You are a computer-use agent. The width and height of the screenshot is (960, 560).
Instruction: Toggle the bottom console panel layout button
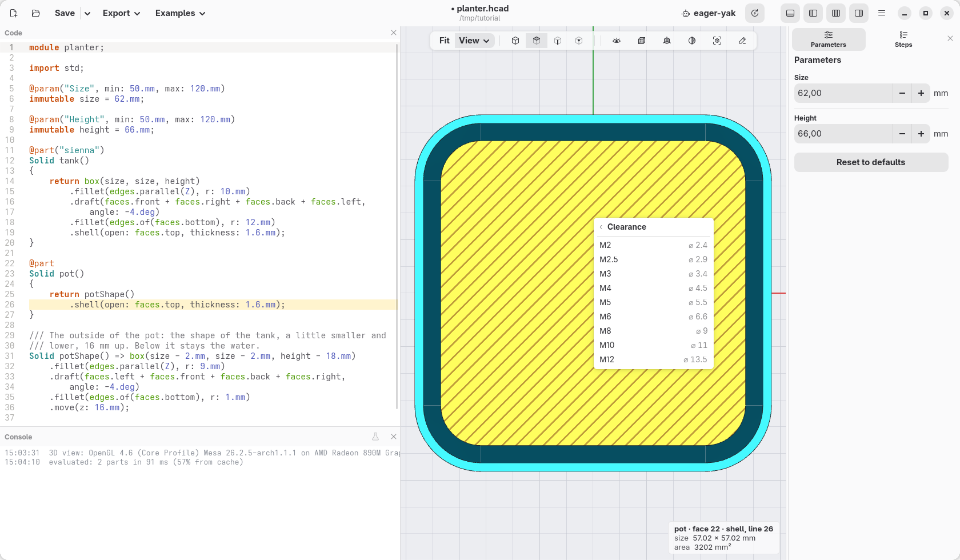(790, 13)
